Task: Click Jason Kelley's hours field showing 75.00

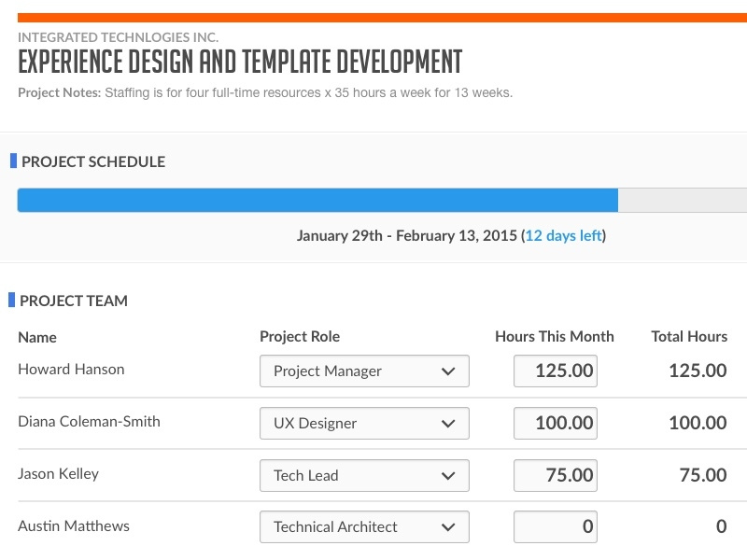Action: click(x=555, y=475)
